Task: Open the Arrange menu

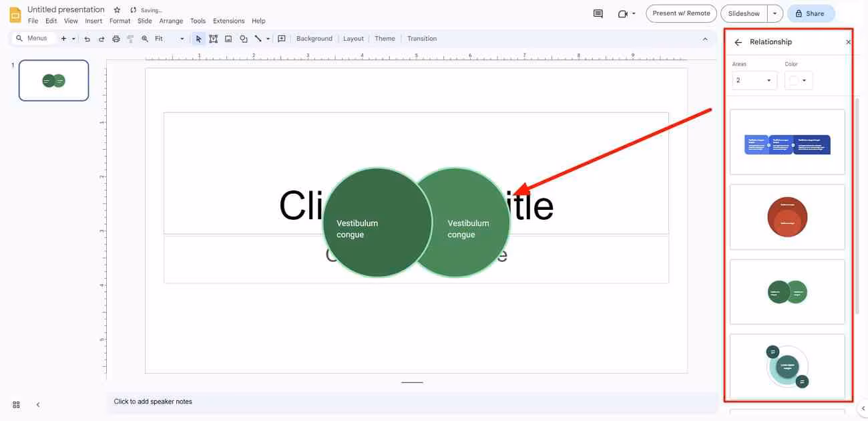Action: [171, 21]
